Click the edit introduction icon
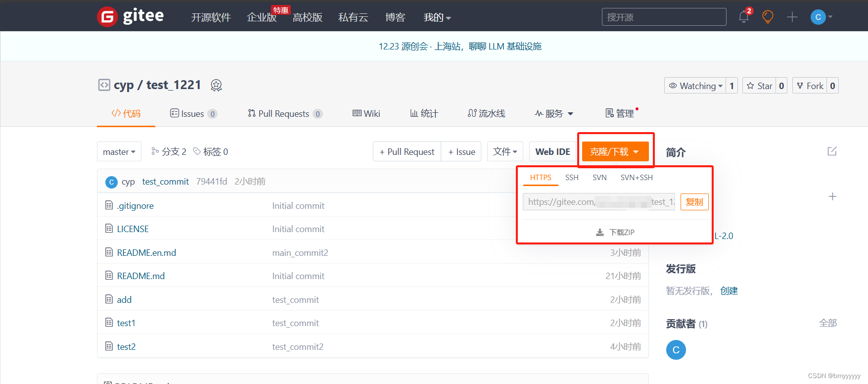Image resolution: width=868 pixels, height=384 pixels. (832, 151)
